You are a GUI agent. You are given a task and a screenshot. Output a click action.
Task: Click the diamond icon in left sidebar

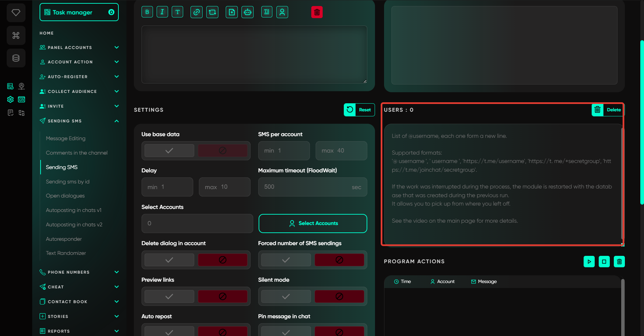tap(16, 13)
